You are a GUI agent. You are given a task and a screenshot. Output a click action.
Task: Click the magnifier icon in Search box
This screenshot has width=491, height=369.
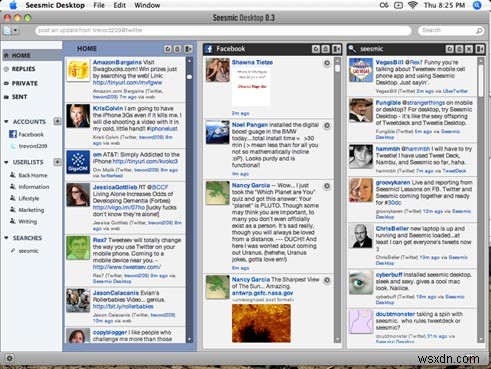pyautogui.click(x=479, y=31)
